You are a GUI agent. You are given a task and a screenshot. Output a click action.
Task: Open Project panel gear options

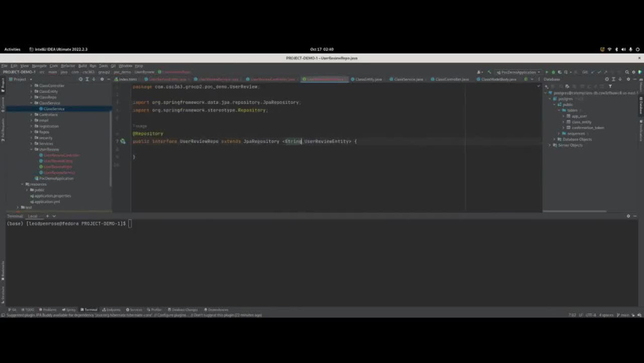(x=102, y=79)
